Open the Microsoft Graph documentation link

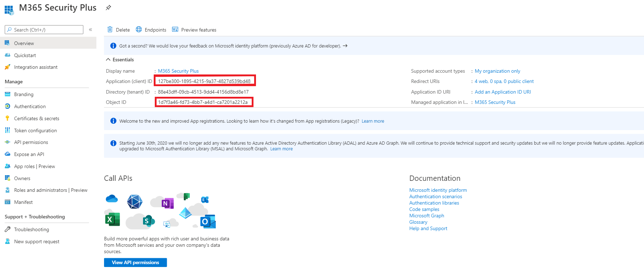click(427, 216)
